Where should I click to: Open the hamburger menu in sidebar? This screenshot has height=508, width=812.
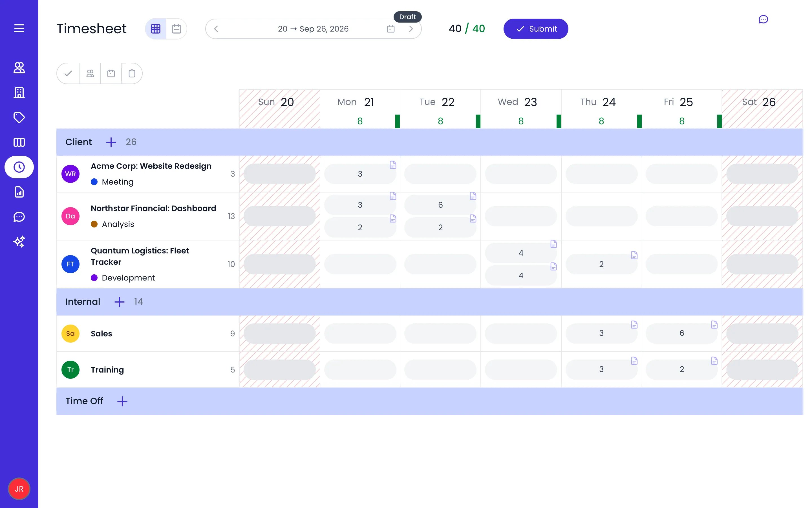tap(19, 28)
